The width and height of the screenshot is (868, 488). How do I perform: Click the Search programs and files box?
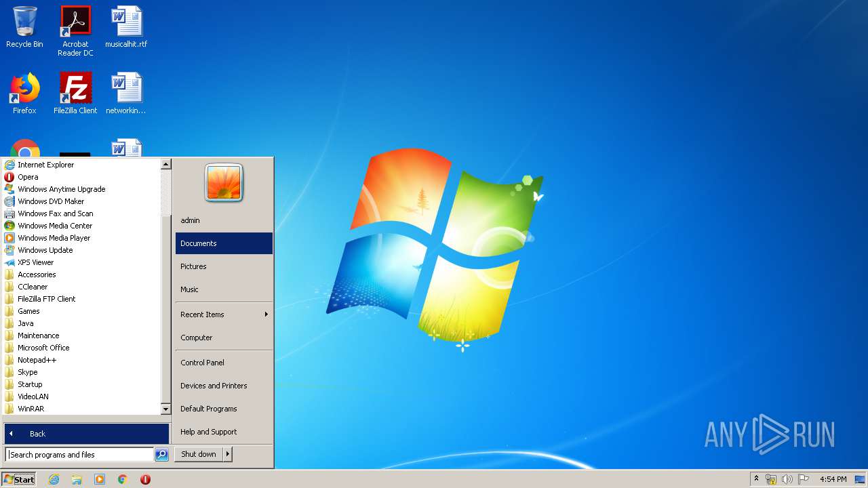79,455
